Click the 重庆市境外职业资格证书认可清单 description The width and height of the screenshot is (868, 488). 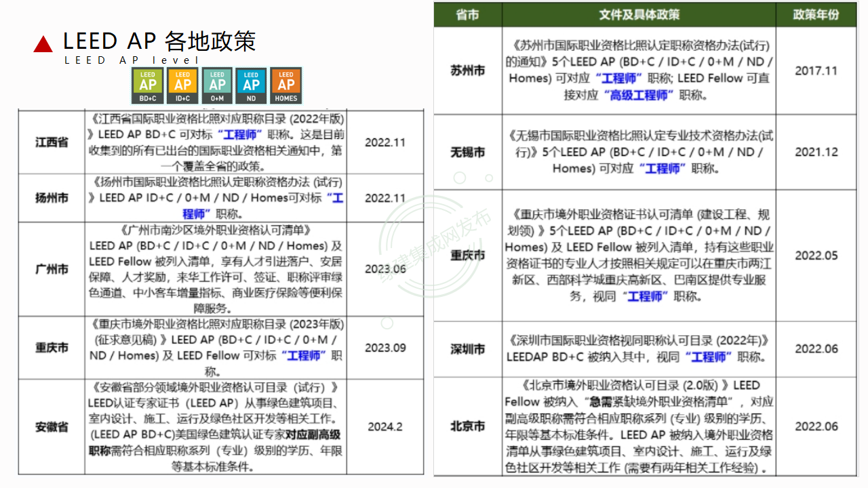click(x=639, y=256)
